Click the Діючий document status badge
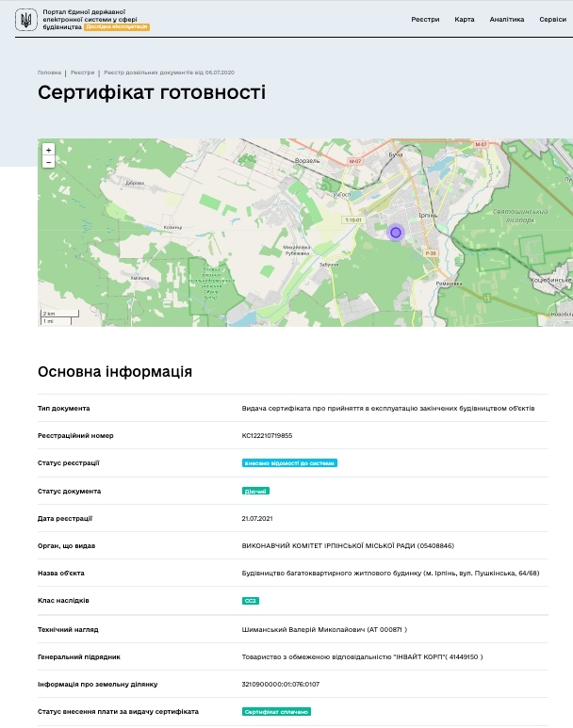The image size is (573, 728). pyautogui.click(x=255, y=491)
